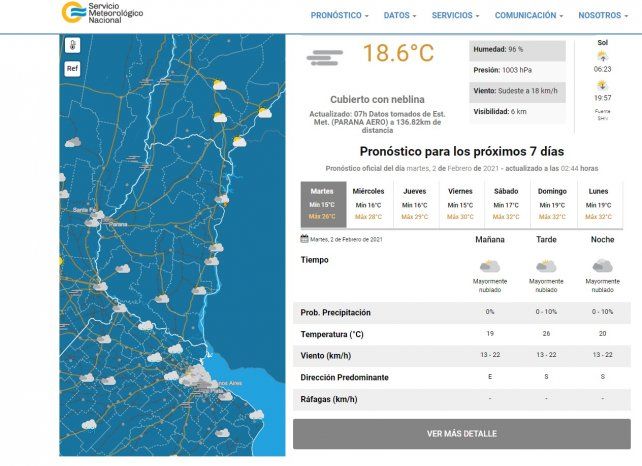This screenshot has height=466, width=642.
Task: Click the Santa Fe weather marker on map
Action: 97,215
